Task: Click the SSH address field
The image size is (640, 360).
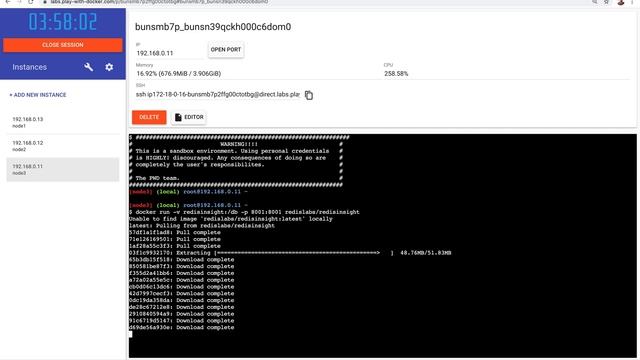Action: 218,94
